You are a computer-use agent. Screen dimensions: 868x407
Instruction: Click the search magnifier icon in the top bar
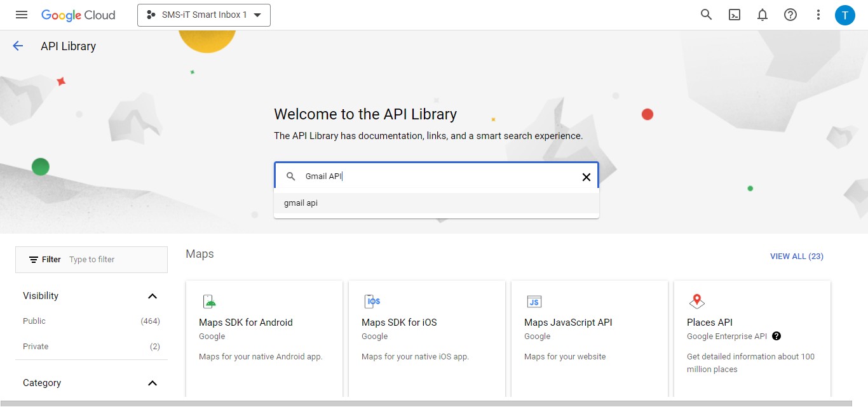click(706, 14)
